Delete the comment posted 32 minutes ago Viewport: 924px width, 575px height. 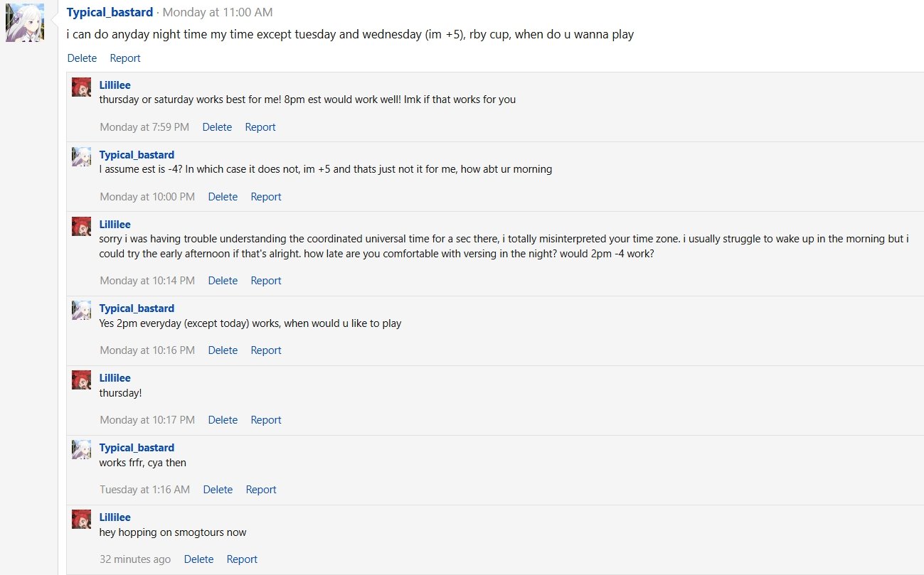[198, 559]
